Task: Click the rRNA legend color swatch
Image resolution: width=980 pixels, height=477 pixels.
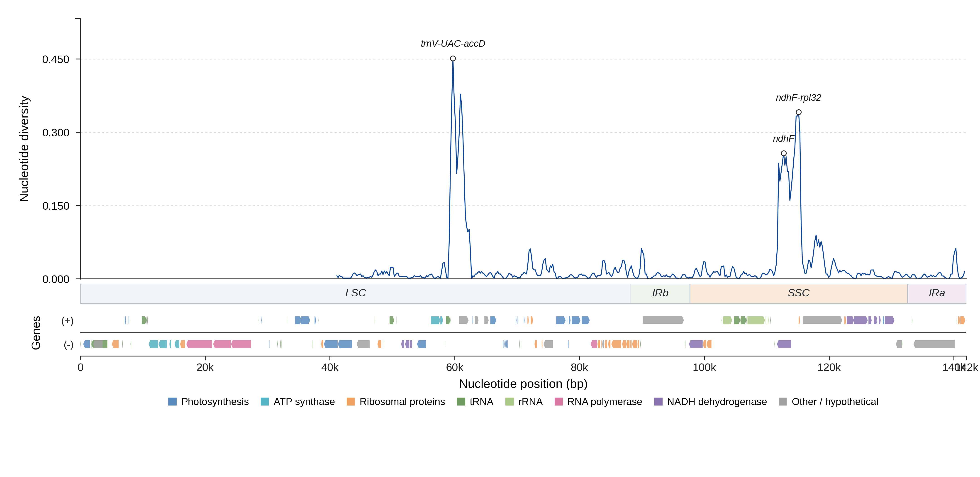Action: [x=510, y=402]
